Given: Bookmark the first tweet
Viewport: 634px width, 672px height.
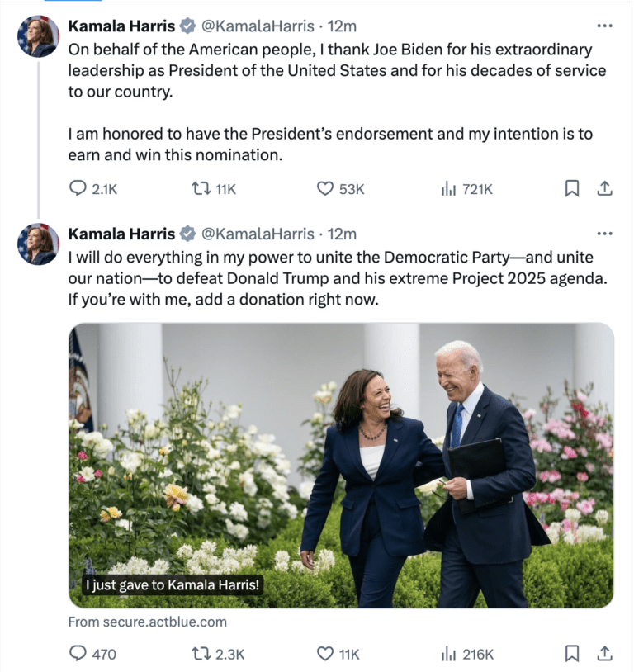Looking at the screenshot, I should pyautogui.click(x=571, y=189).
